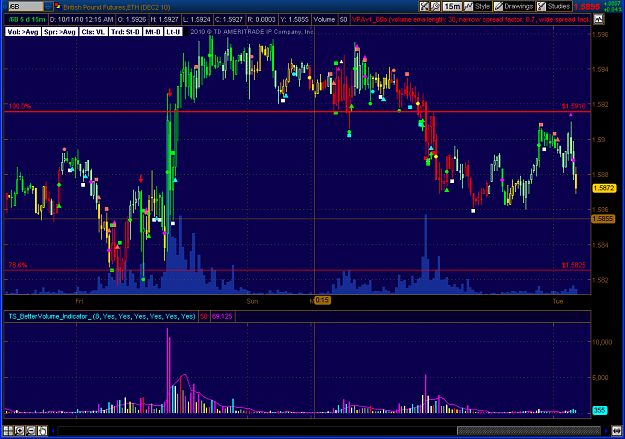Click the 78.6% Fibonacci level label
625x439 pixels.
point(18,265)
